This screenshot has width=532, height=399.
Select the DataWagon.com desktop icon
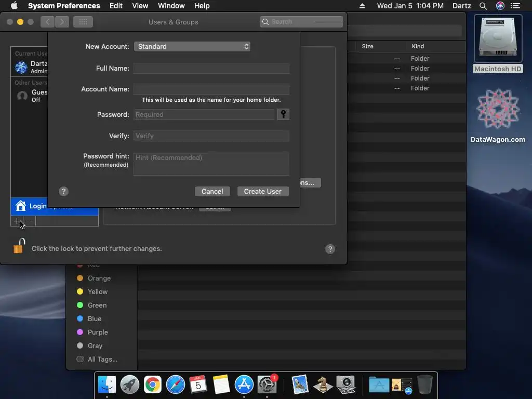point(498,115)
